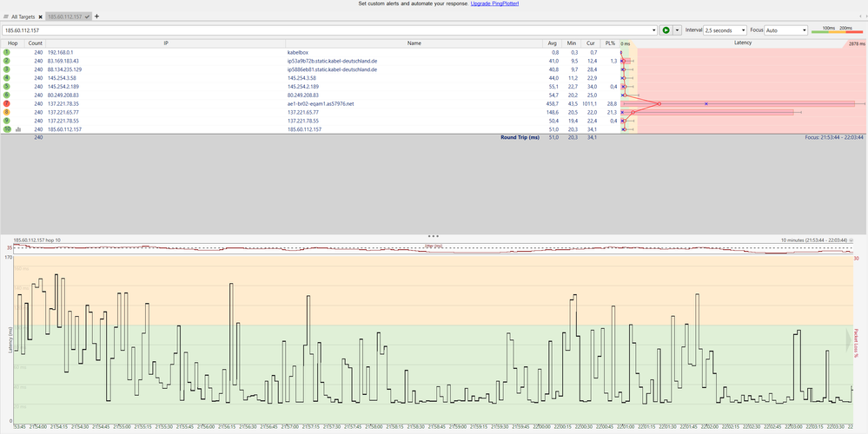The width and height of the screenshot is (868, 434).
Task: Click the current value 1011,1
Action: [x=589, y=103]
